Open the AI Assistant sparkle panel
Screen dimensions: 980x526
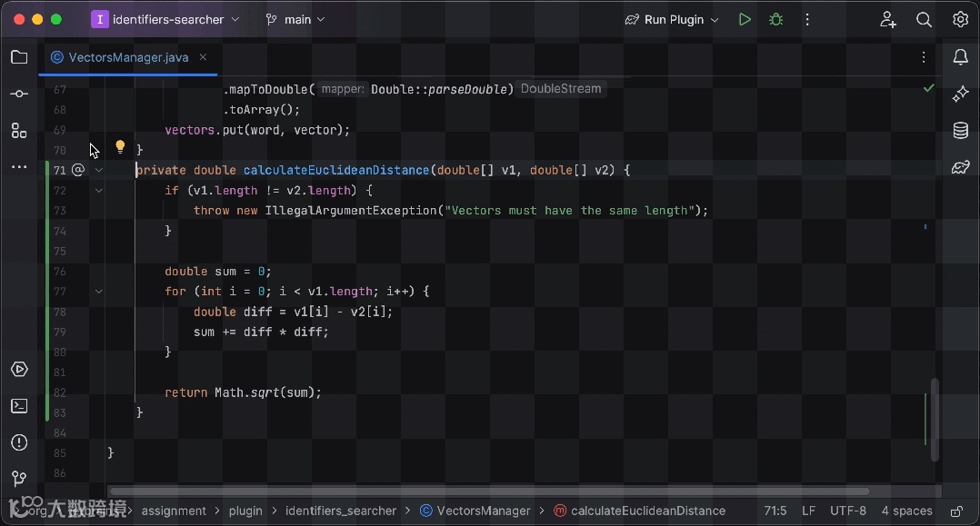tap(961, 94)
